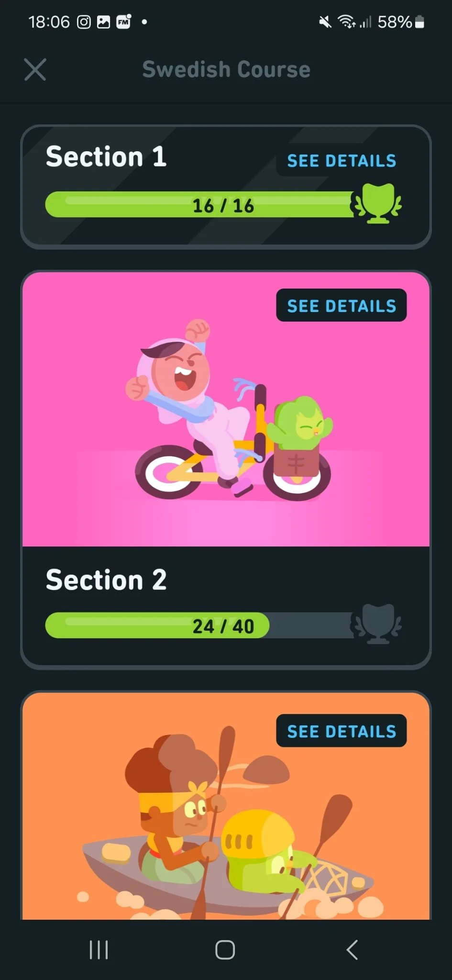Tap See Details on pink Section 2 card

point(342,306)
